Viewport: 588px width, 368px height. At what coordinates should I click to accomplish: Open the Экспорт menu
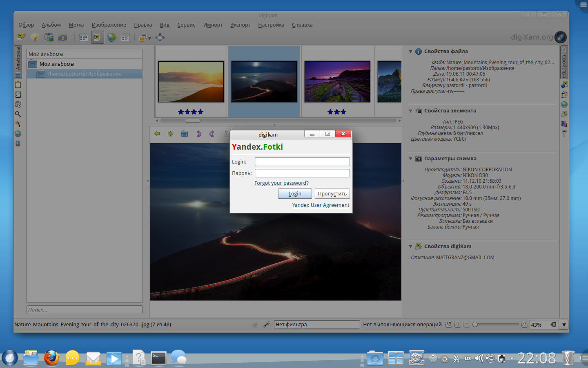240,25
